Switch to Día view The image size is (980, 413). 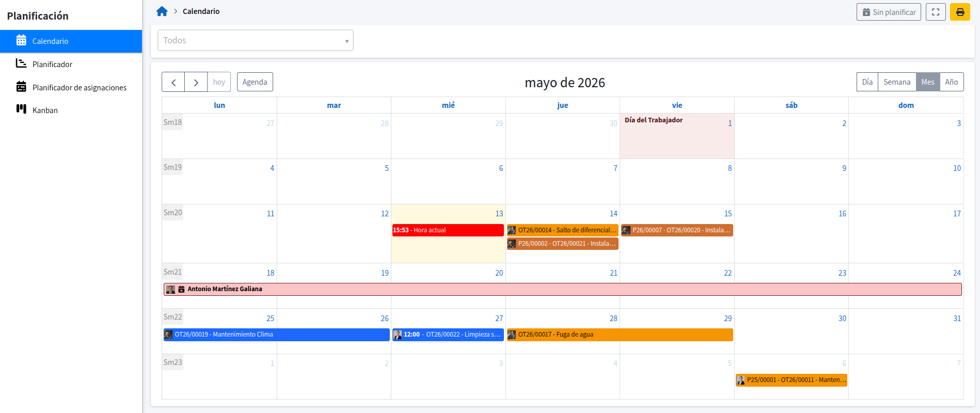[x=867, y=82]
